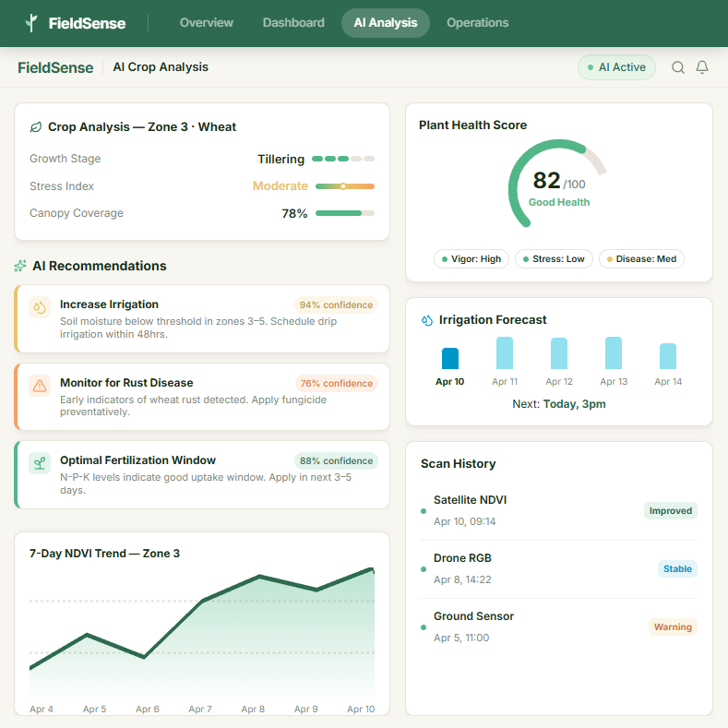Open the Satellite NDVI scan entry
Image resolution: width=728 pixels, height=728 pixels.
pos(470,500)
